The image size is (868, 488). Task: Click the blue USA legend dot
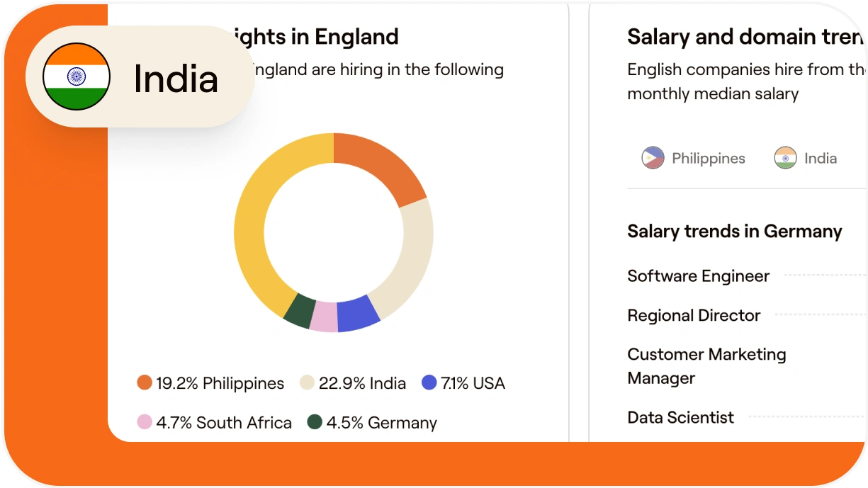[x=429, y=383]
